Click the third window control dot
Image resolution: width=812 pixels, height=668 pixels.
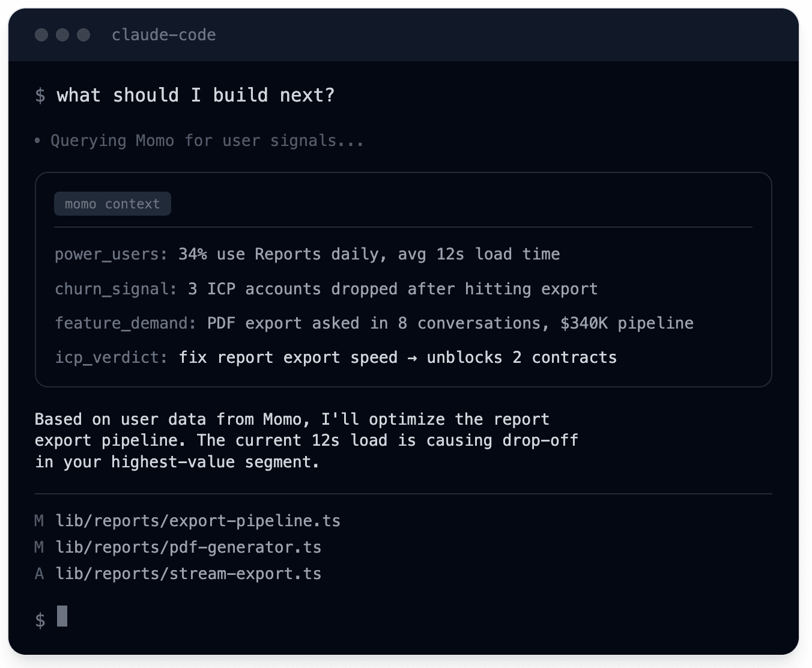click(x=83, y=35)
